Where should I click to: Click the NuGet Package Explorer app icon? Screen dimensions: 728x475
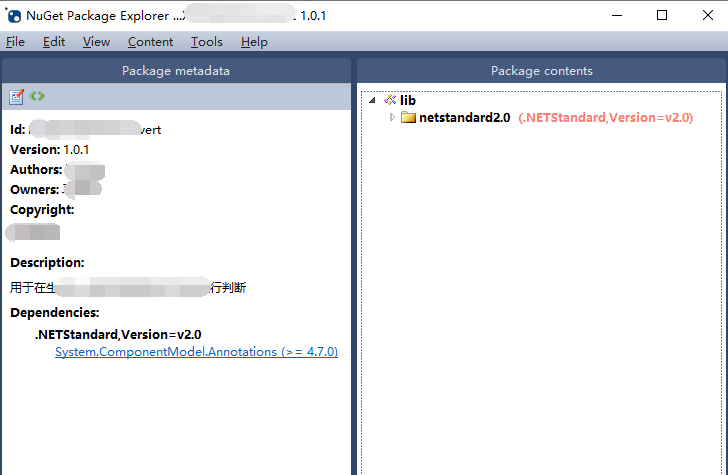coord(13,15)
